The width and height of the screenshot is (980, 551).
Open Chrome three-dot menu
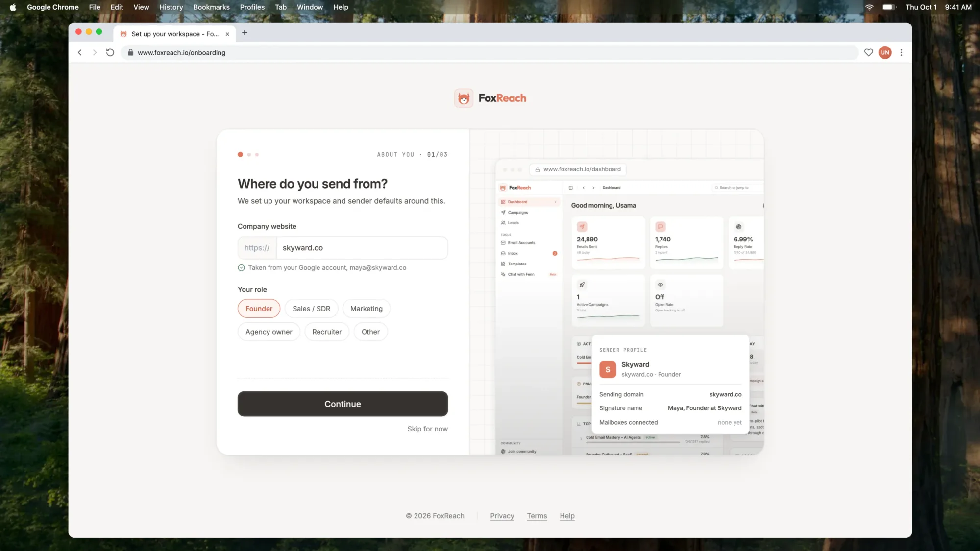(901, 52)
